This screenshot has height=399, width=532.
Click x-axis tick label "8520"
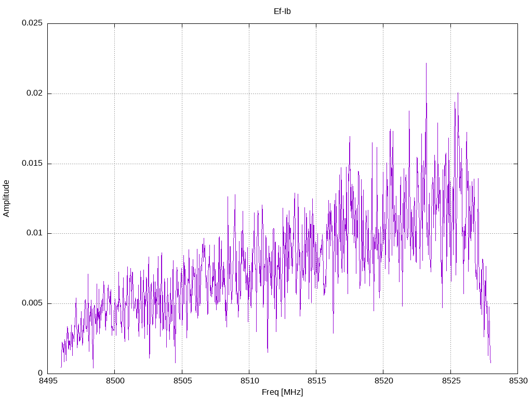tap(384, 381)
